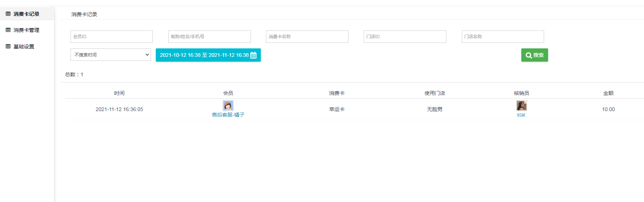This screenshot has height=202, width=644.
Task: Click the 10.00 amount cell
Action: [608, 109]
